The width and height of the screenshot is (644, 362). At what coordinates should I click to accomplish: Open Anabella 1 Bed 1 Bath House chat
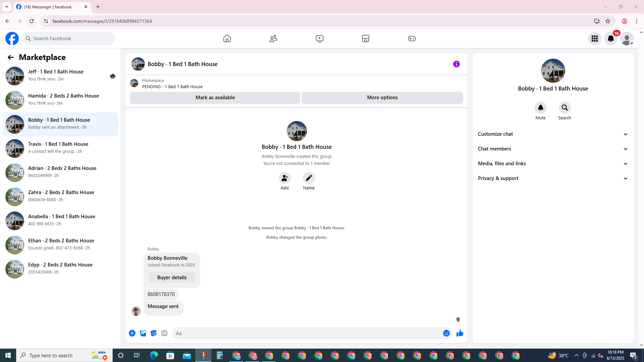click(60, 221)
